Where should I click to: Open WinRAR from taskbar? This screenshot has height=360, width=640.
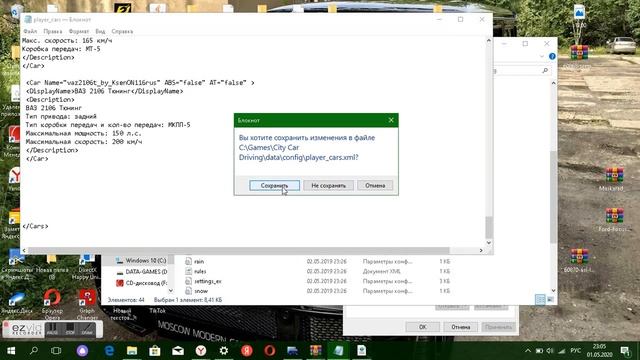click(316, 351)
